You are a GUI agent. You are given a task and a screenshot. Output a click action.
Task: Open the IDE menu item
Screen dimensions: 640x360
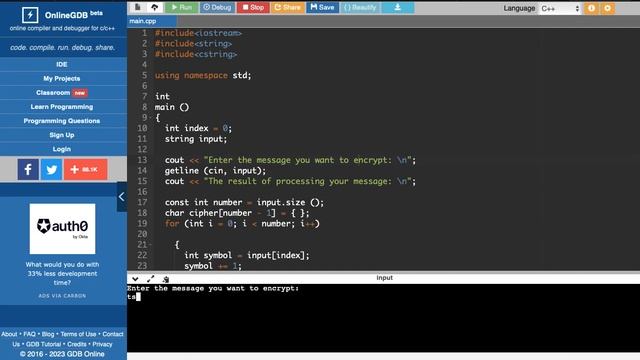(x=62, y=64)
